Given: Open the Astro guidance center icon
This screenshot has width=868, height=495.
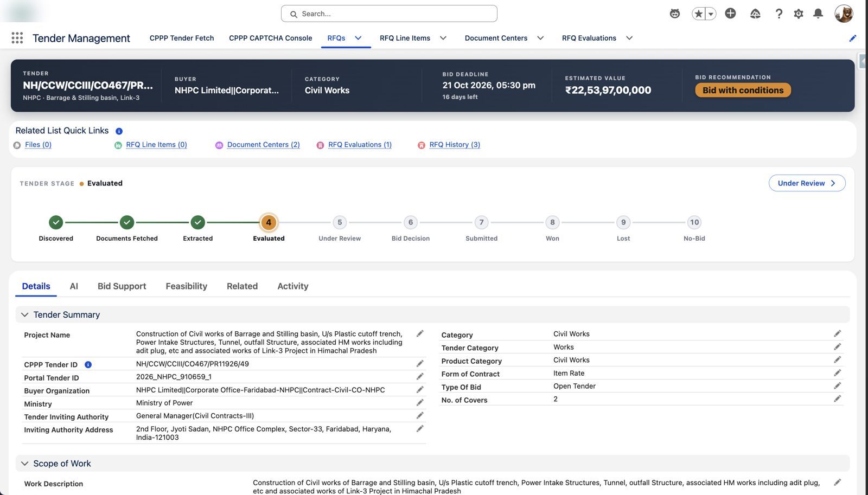Looking at the screenshot, I should [674, 14].
